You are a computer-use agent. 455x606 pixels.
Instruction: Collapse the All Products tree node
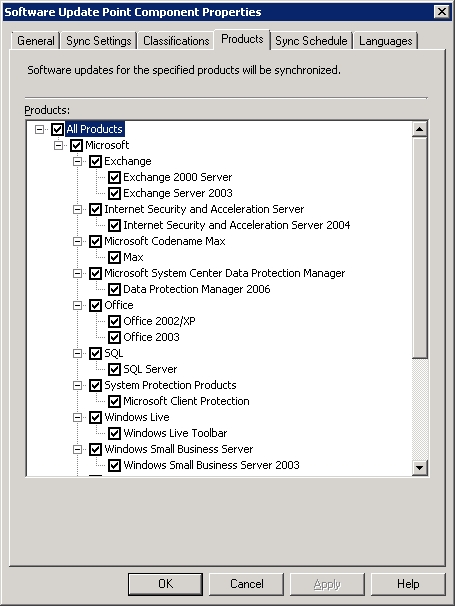tap(39, 129)
